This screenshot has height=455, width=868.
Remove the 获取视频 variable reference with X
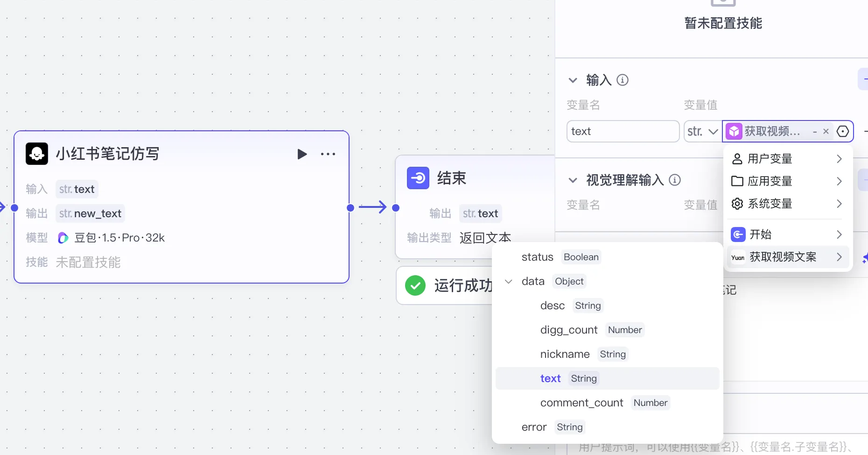click(x=826, y=131)
